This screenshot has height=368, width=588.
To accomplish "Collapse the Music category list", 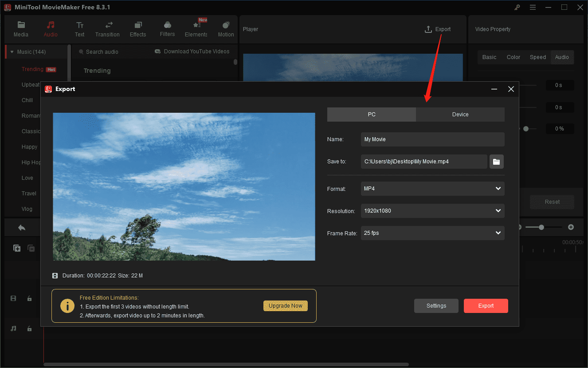I will tap(11, 51).
